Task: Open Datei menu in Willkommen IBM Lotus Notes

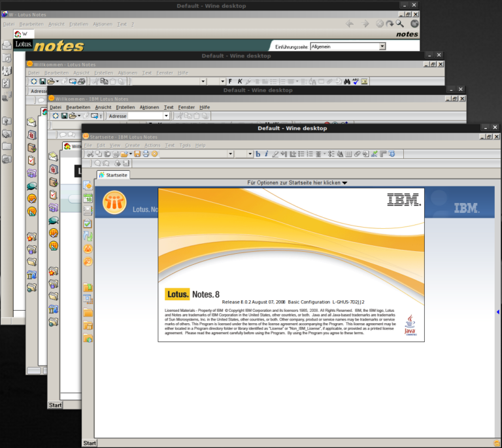Action: [56, 107]
